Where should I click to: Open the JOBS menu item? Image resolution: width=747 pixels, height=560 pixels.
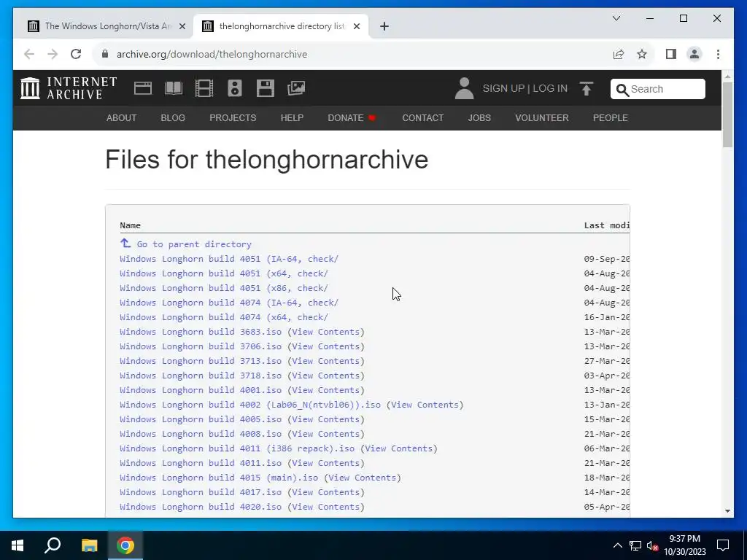point(479,118)
